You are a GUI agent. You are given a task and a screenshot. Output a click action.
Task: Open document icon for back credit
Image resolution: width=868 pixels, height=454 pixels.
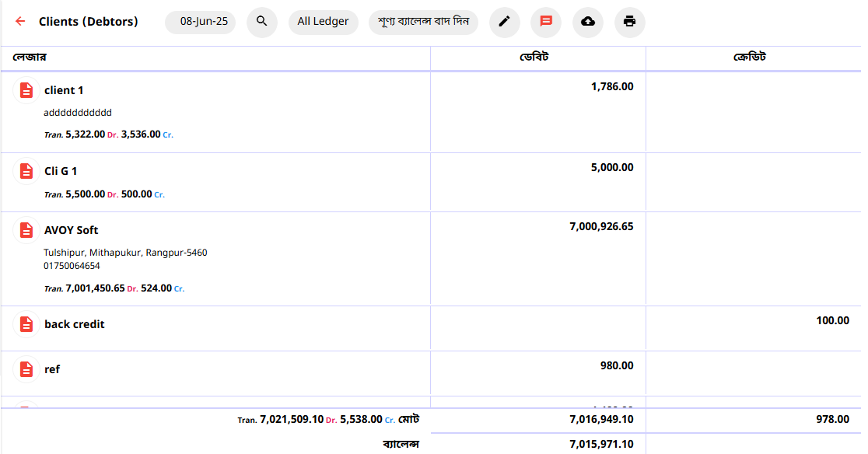coord(26,324)
